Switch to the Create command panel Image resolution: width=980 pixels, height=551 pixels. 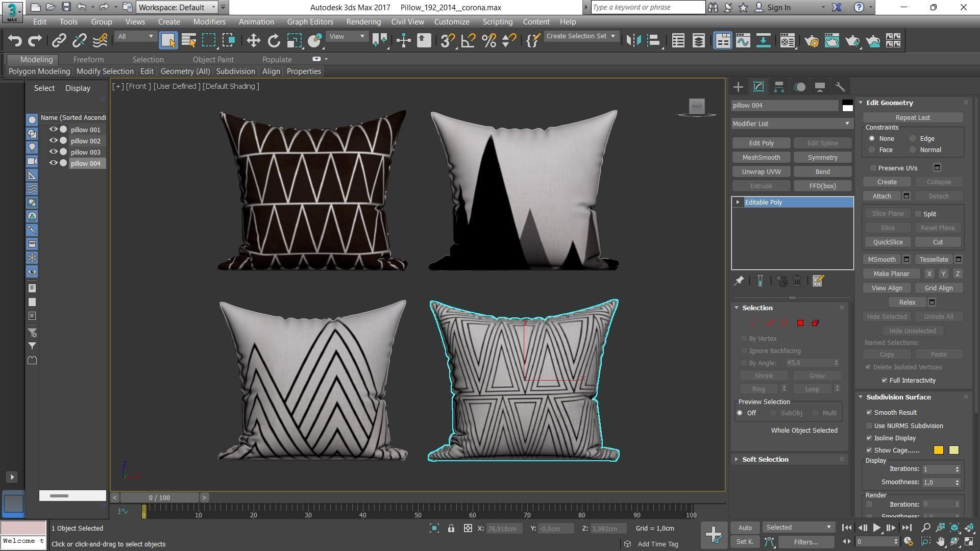[738, 87]
